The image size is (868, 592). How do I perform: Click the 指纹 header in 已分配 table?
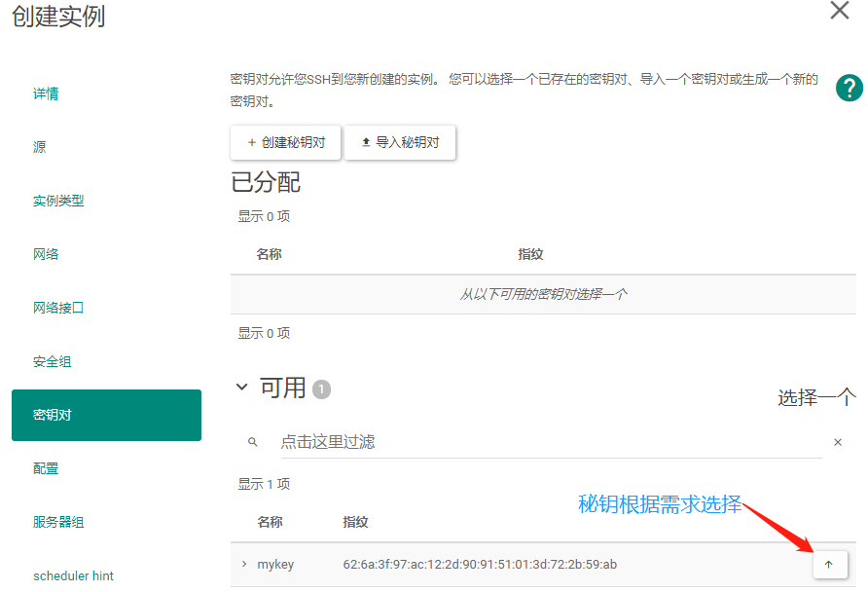pos(530,254)
